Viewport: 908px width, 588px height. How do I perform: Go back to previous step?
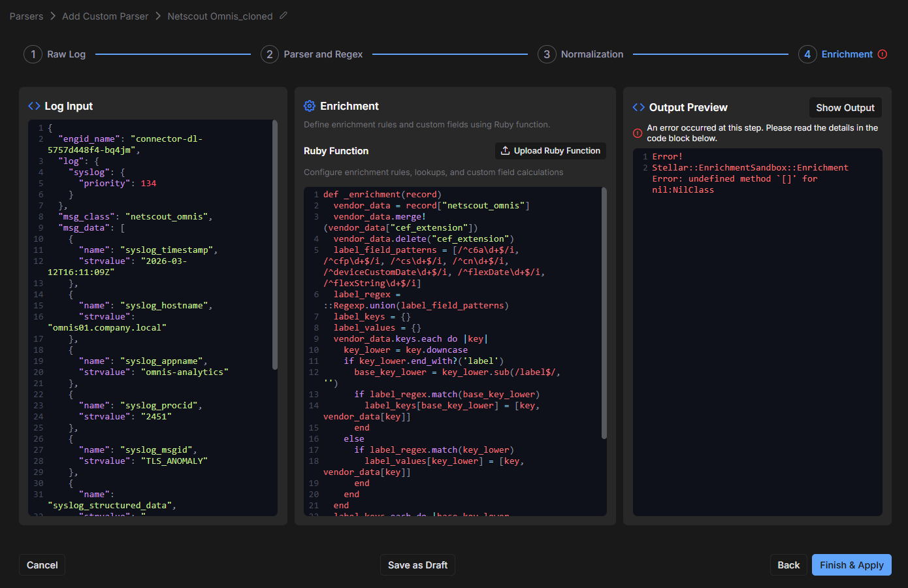pos(788,565)
